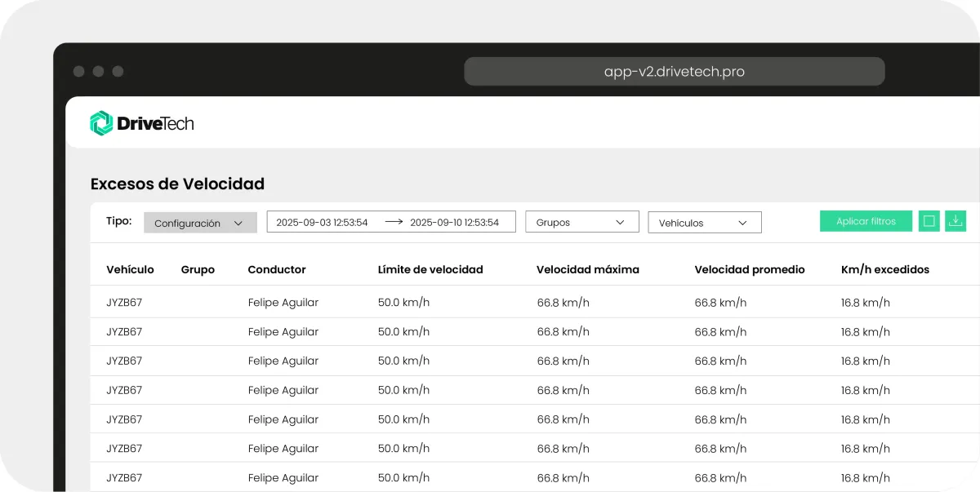The width and height of the screenshot is (980, 492).
Task: Click the Km/h excedidos column header
Action: [885, 269]
